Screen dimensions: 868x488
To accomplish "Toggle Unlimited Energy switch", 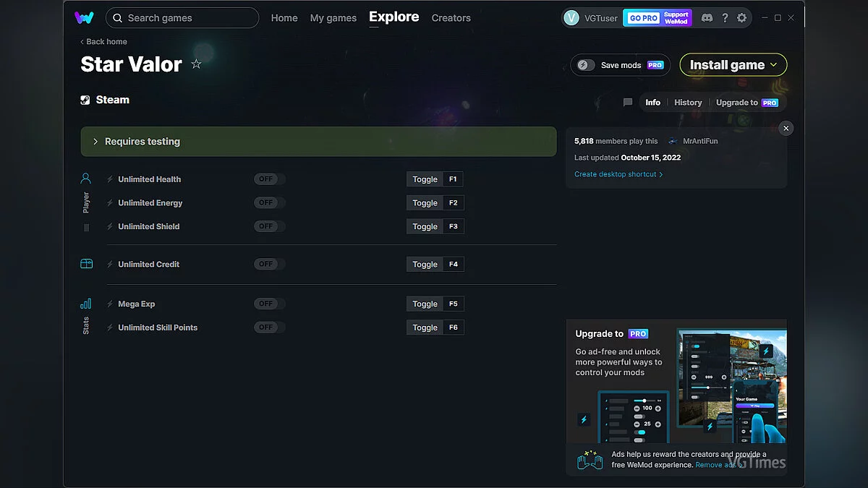I will 269,203.
